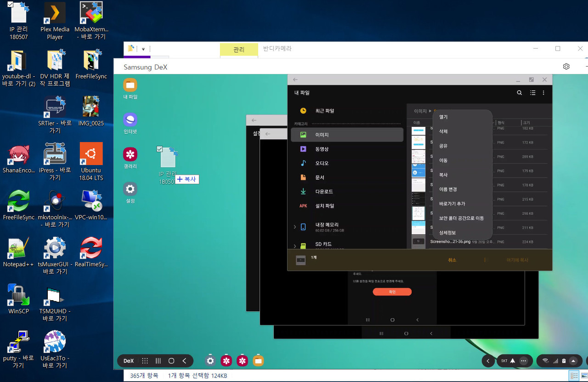588x382 pixels.
Task: Select the Plex Media Player desktop shortcut
Action: tap(55, 21)
